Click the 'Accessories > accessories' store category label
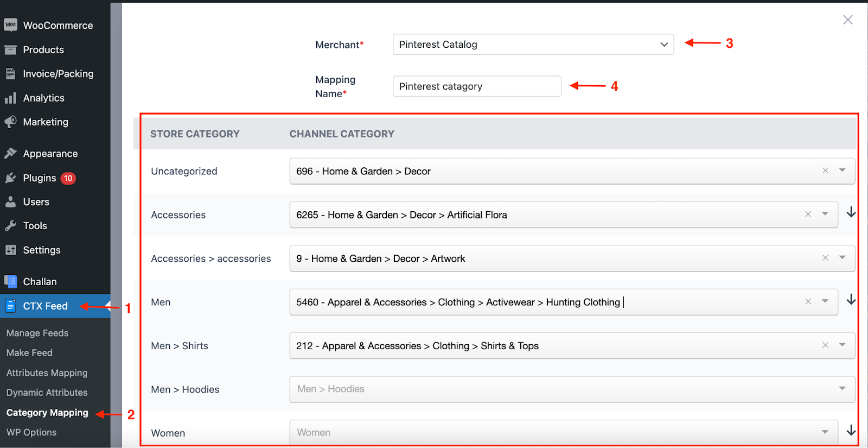The width and height of the screenshot is (868, 448). point(211,258)
